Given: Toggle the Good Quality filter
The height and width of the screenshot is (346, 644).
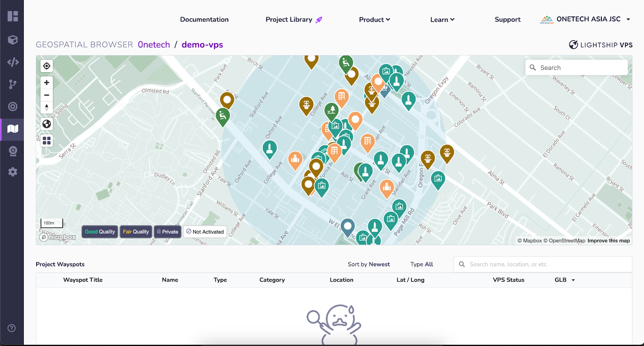Looking at the screenshot, I should [x=100, y=232].
